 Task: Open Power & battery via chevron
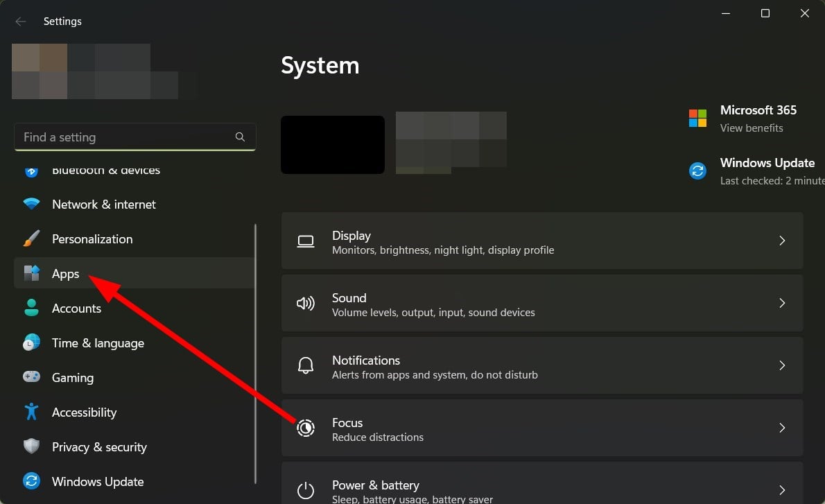[x=783, y=490]
